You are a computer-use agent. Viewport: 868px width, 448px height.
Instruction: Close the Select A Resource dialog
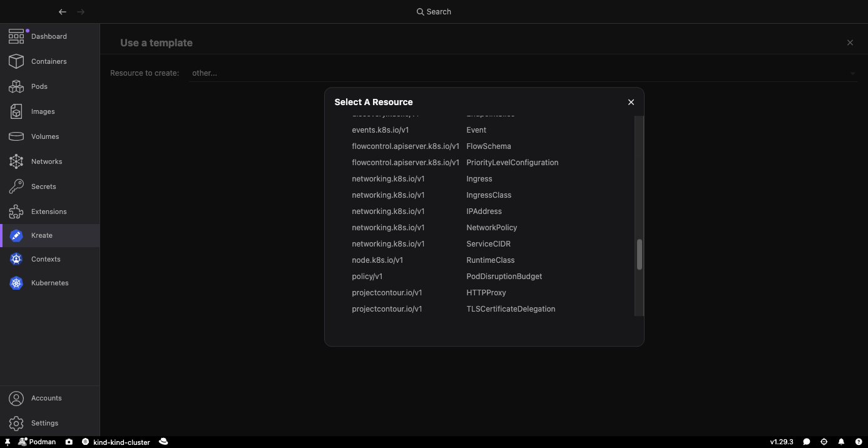(631, 102)
